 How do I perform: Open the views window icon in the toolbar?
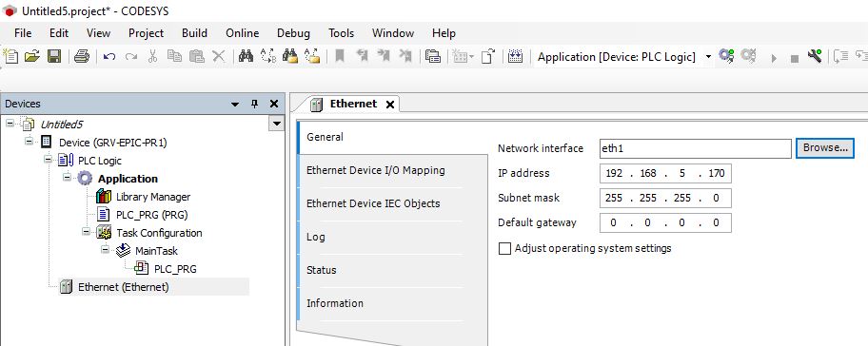(x=433, y=56)
